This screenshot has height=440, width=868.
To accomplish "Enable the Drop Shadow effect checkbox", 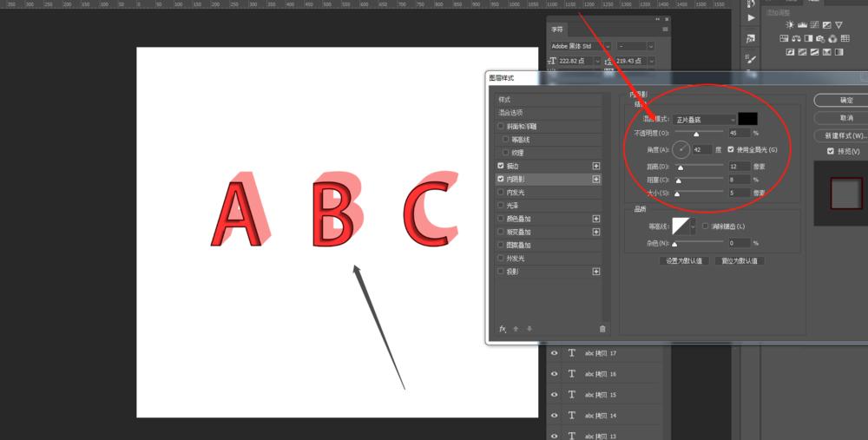I will pos(501,272).
